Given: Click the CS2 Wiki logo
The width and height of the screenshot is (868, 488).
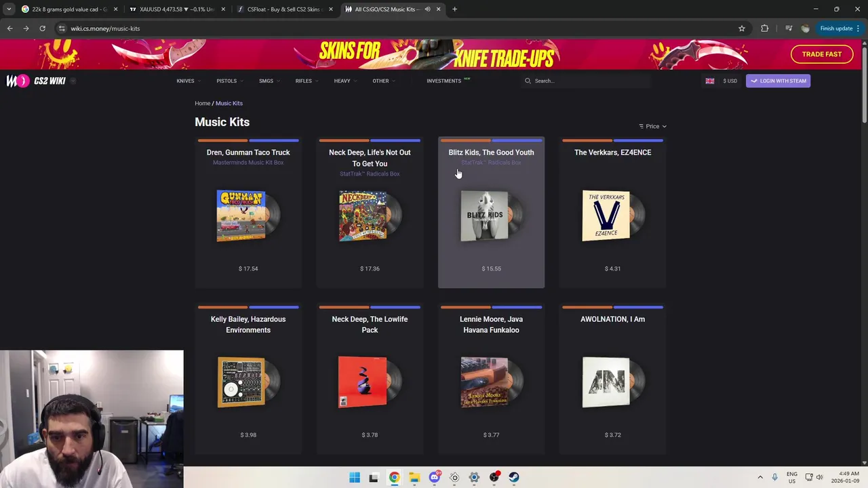Looking at the screenshot, I should [36, 81].
